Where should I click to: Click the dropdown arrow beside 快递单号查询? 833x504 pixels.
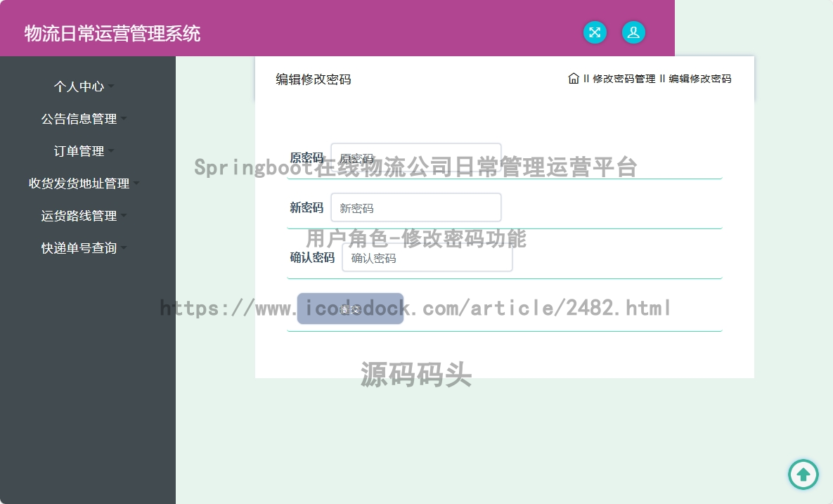tap(124, 248)
